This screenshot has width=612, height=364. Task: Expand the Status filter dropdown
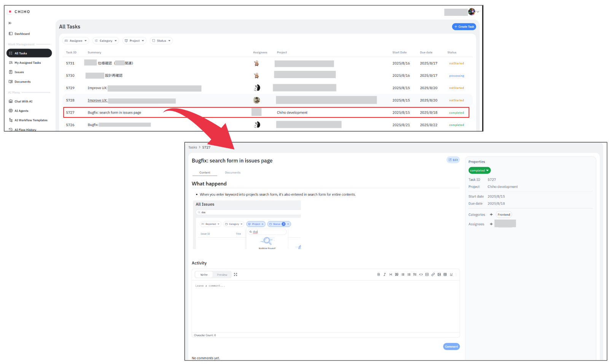(x=161, y=41)
